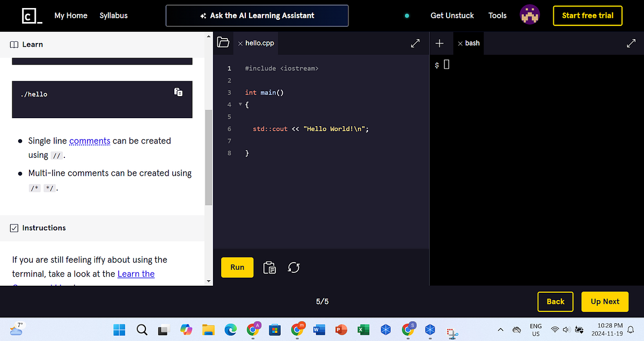Open the Get Unstuck menu
Screen dimensions: 644x341
pyautogui.click(x=452, y=16)
